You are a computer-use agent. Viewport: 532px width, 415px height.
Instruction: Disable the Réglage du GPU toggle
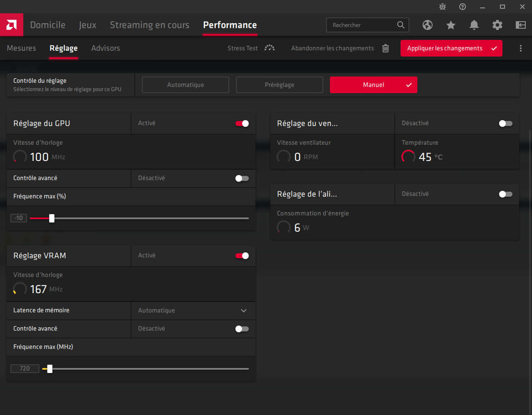(x=242, y=124)
